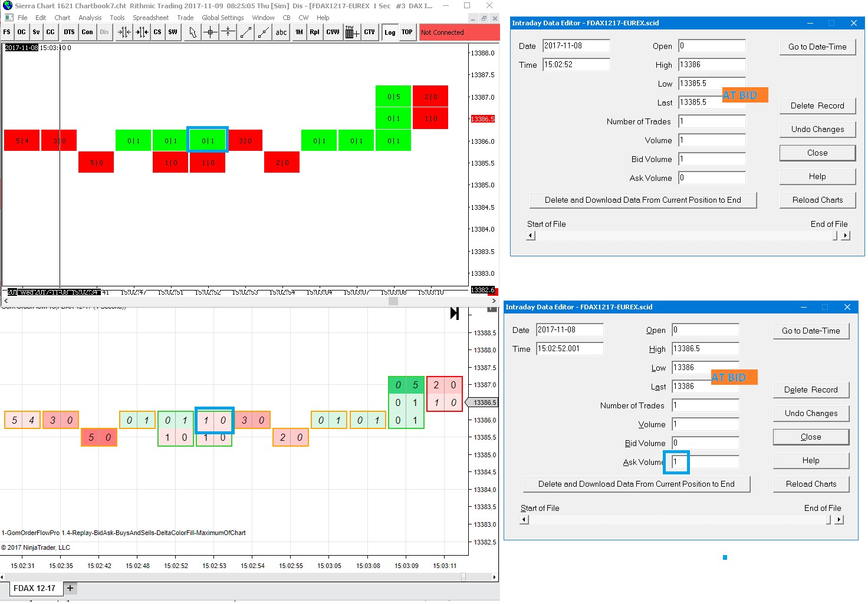Screen dimensions: 868x604
Task: Add a new NinjaTrader chart tab
Action: (x=70, y=588)
